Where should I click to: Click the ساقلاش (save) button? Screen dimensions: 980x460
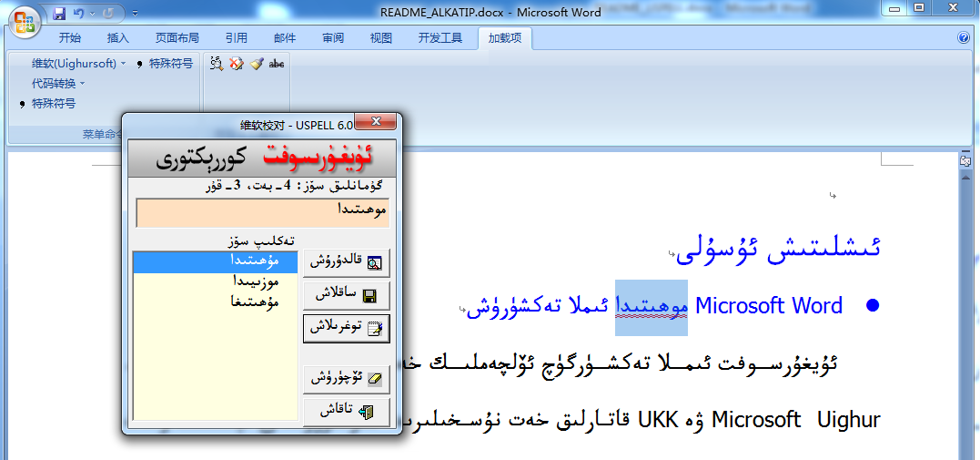[347, 295]
